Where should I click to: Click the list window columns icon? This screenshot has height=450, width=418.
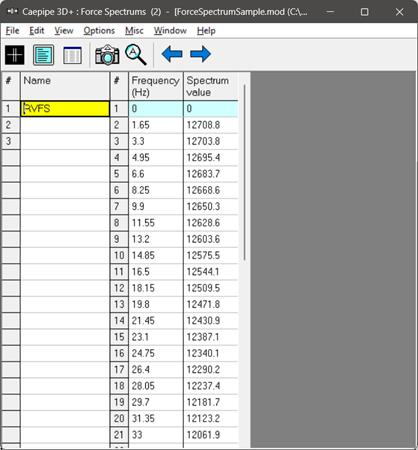point(72,55)
